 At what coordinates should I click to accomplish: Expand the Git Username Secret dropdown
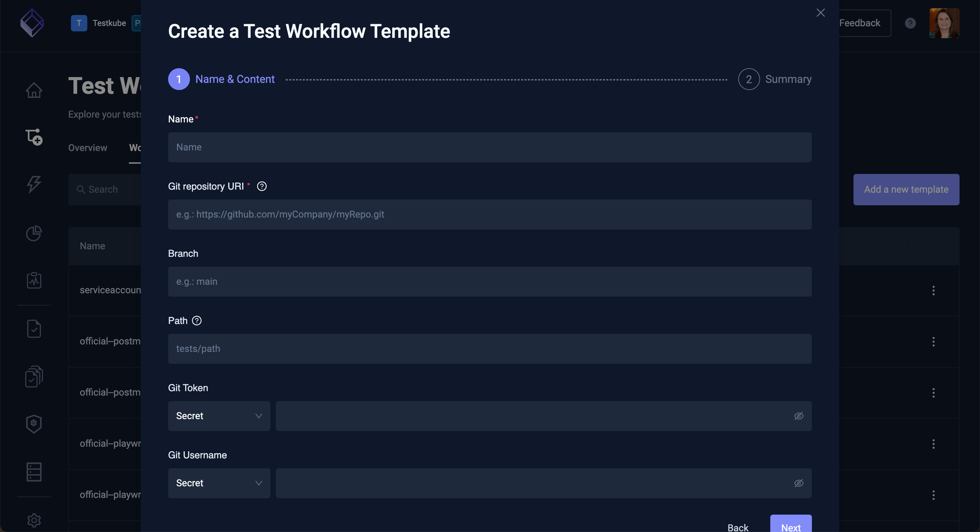click(x=219, y=483)
